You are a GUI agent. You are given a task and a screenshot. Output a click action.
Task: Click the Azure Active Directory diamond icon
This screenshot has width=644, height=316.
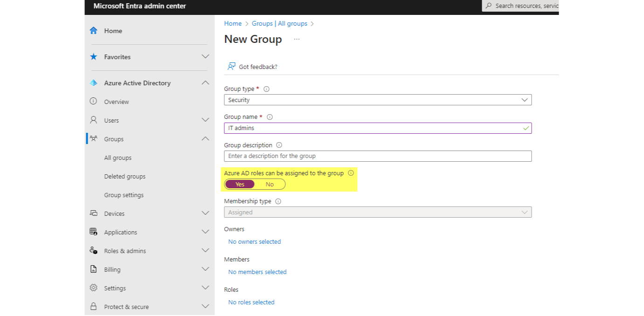pyautogui.click(x=93, y=83)
